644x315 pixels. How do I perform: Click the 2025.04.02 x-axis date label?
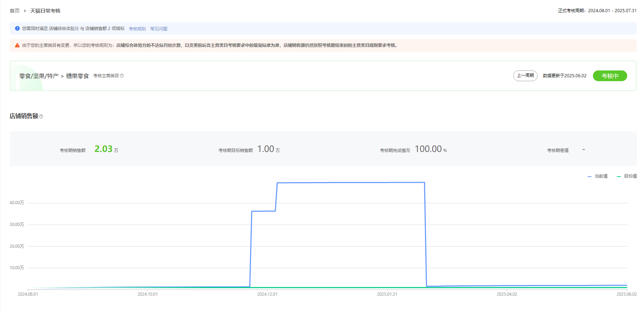click(506, 294)
